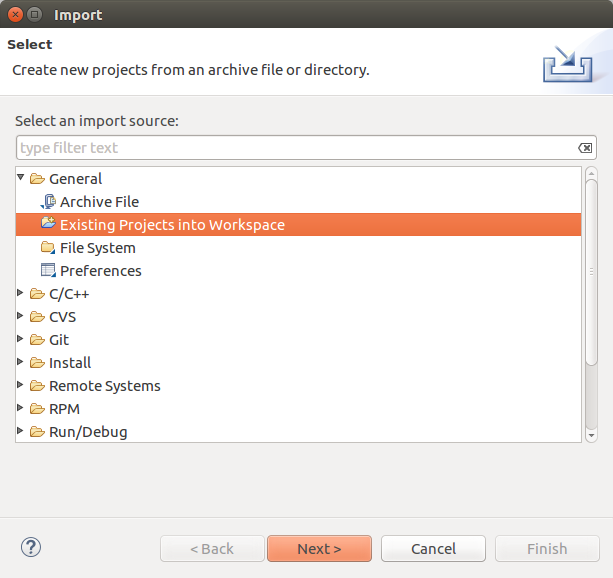Expand the Remote Systems category
613x578 pixels.
click(x=21, y=386)
